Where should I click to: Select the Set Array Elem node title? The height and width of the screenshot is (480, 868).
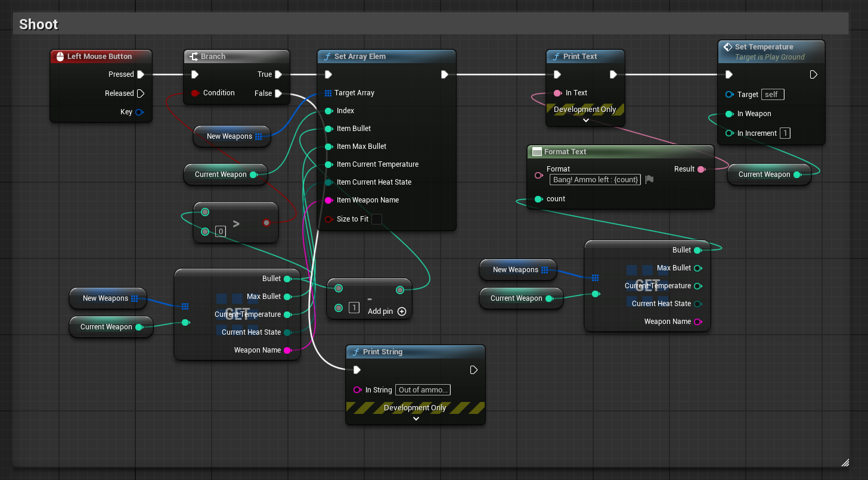360,57
